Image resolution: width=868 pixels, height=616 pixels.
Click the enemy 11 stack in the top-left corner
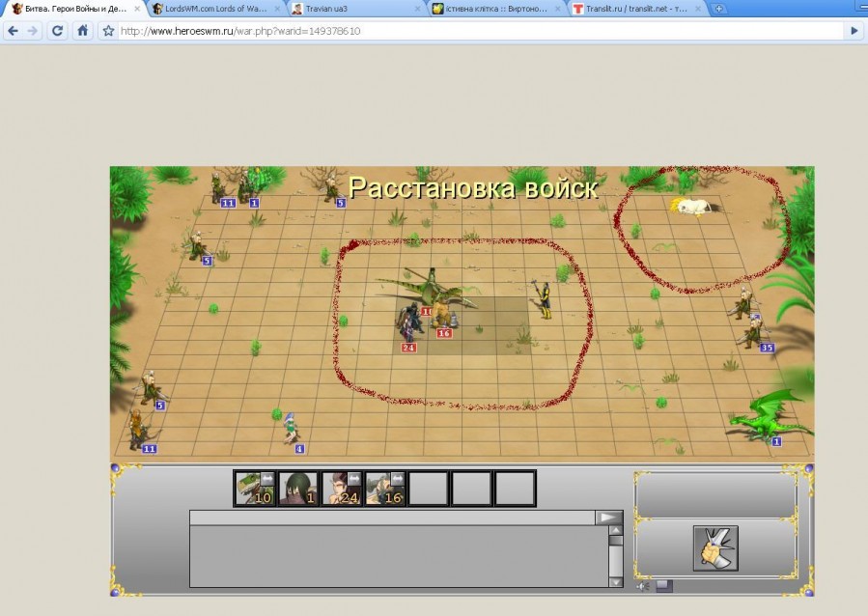(219, 189)
